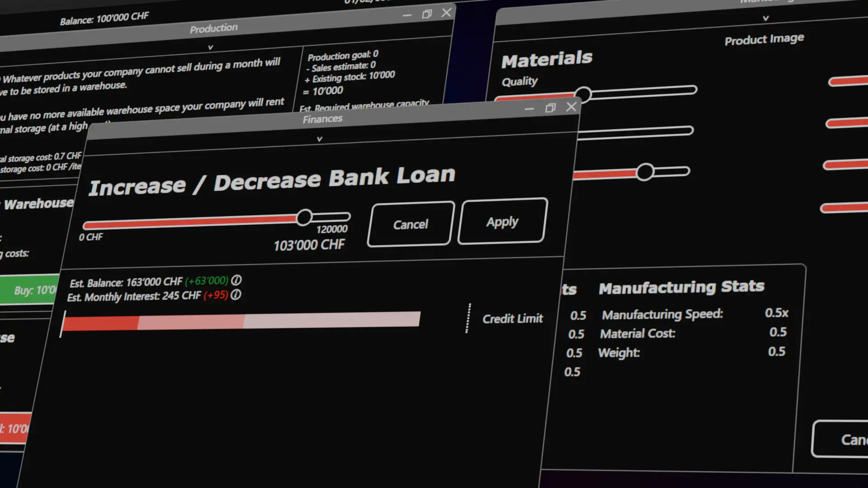Click the third Materials slider knob
Viewport: 868px width, 488px height.
[x=645, y=172]
